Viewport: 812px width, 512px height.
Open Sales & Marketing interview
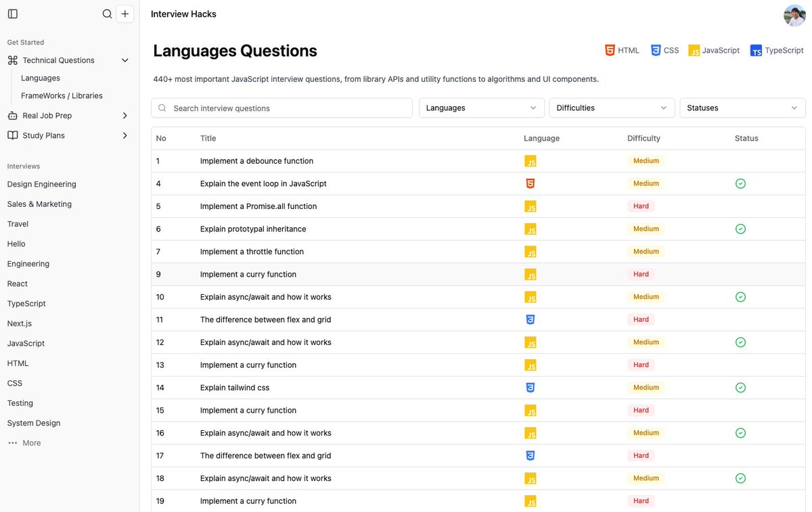[x=39, y=204]
